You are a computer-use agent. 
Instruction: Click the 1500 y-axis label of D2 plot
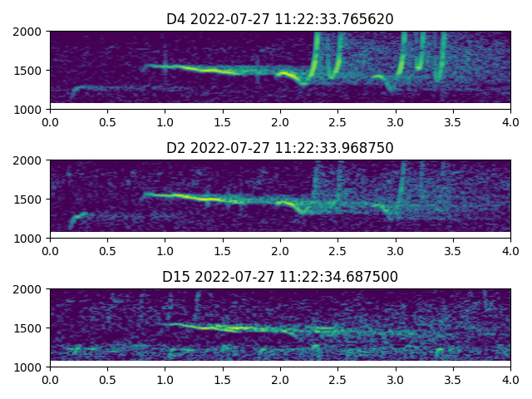coord(30,199)
